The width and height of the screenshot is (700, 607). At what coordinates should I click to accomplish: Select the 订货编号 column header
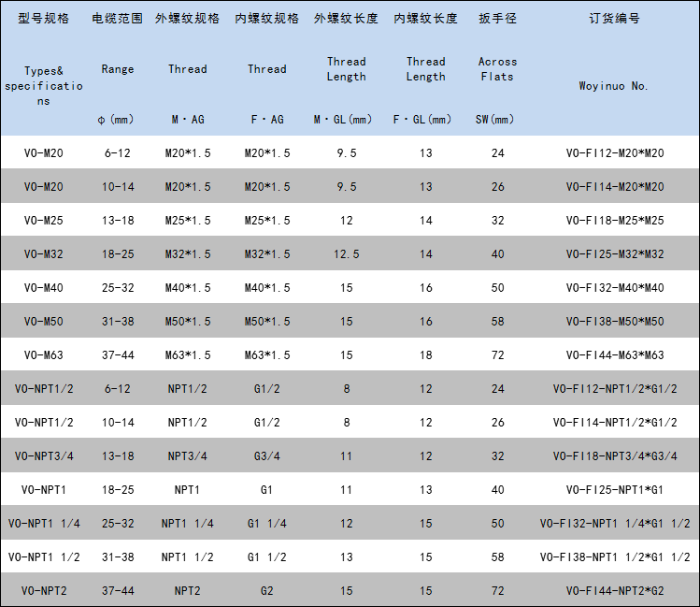(x=614, y=19)
